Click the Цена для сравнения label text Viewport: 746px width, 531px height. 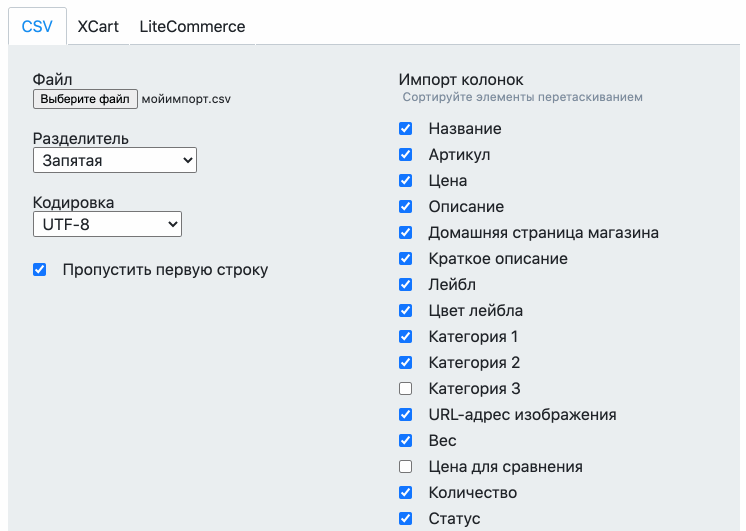click(x=505, y=467)
